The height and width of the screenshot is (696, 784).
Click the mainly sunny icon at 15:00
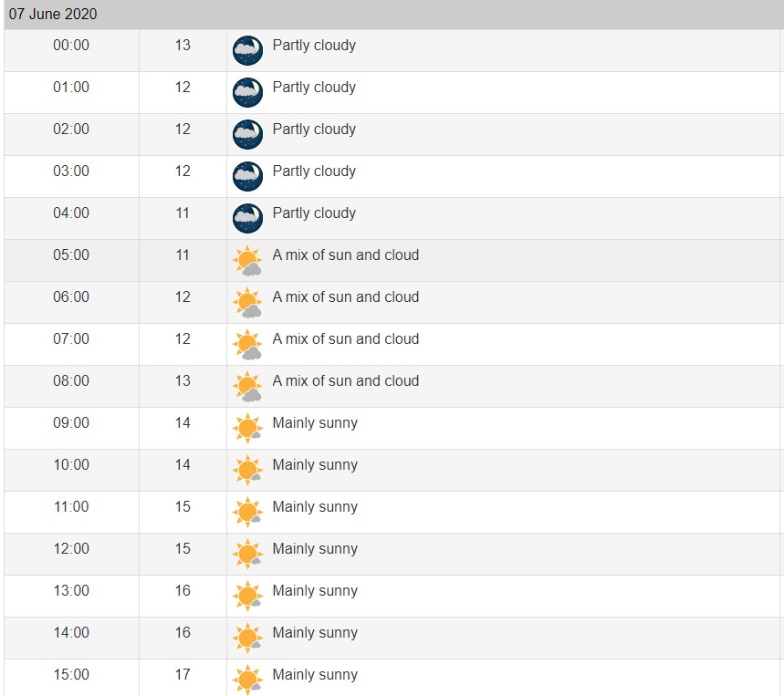247,680
